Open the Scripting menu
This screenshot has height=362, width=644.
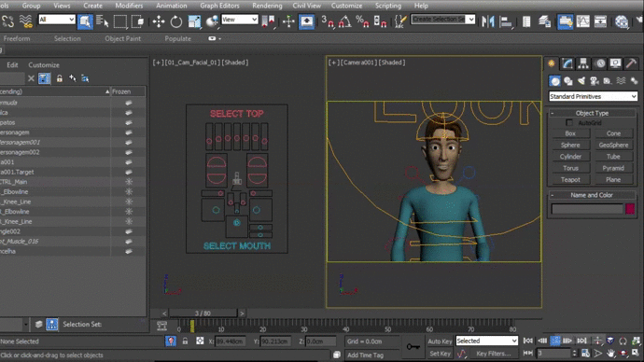(x=387, y=6)
